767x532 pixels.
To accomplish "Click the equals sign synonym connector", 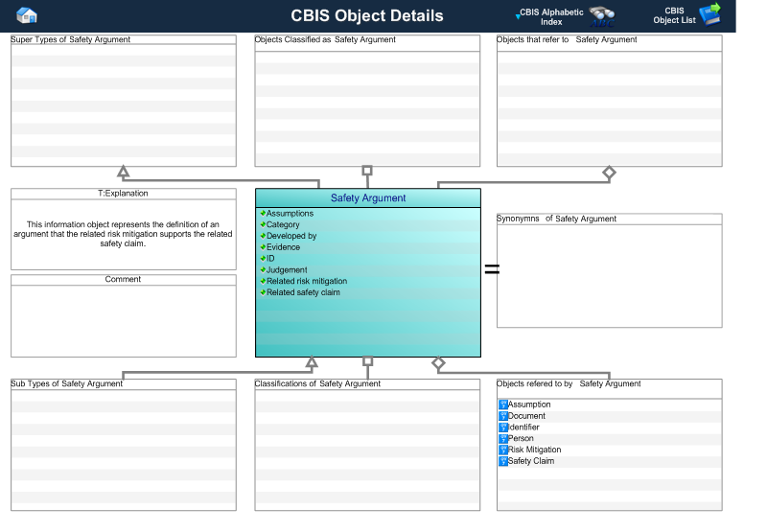I will 492,268.
